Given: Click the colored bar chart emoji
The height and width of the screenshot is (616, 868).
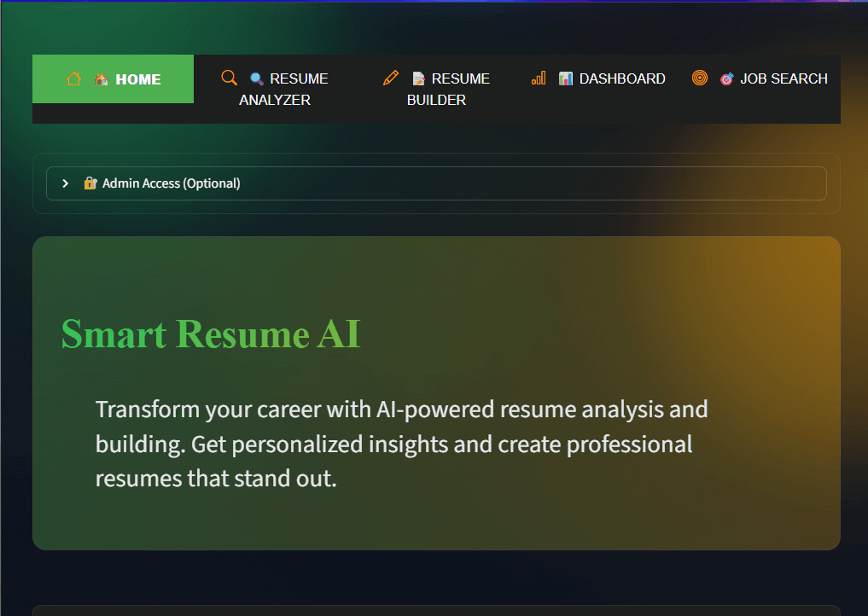Looking at the screenshot, I should click(x=566, y=79).
